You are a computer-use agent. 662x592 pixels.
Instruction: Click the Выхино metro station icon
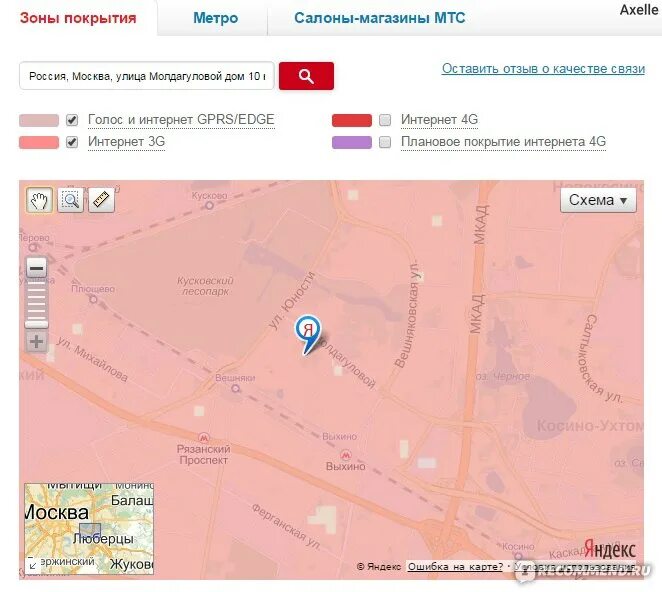click(x=345, y=455)
